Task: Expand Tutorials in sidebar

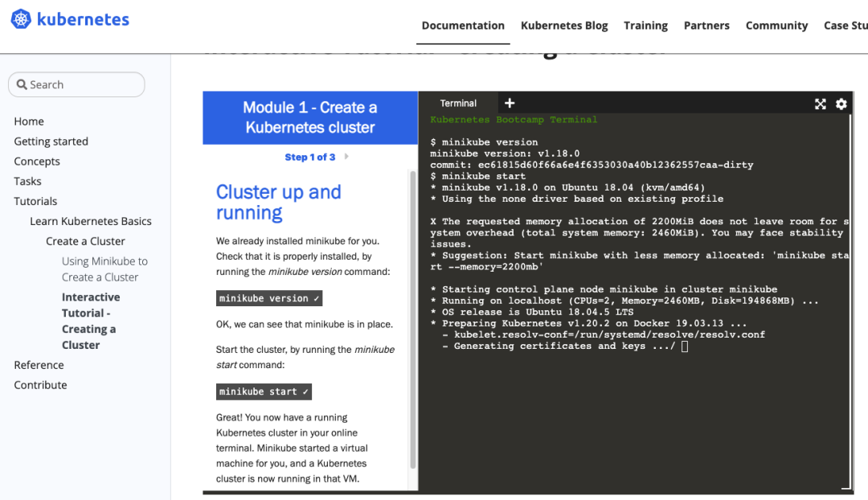Action: pos(35,201)
